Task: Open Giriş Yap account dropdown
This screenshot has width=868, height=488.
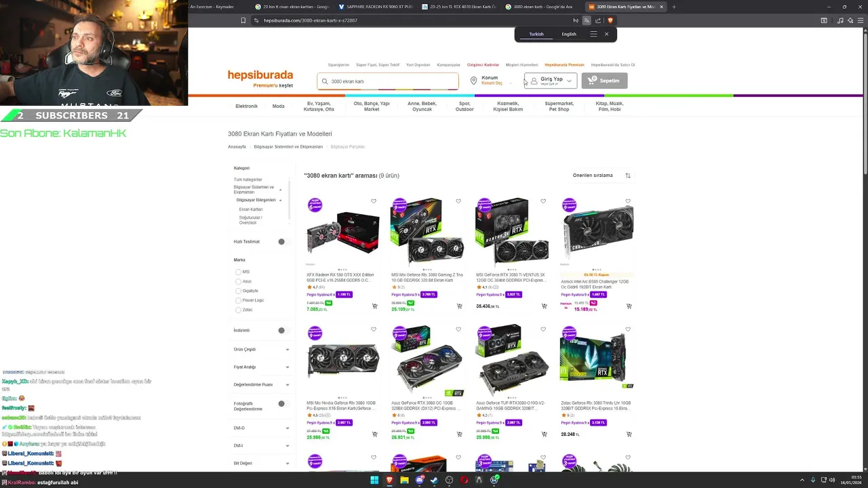Action: (x=551, y=81)
